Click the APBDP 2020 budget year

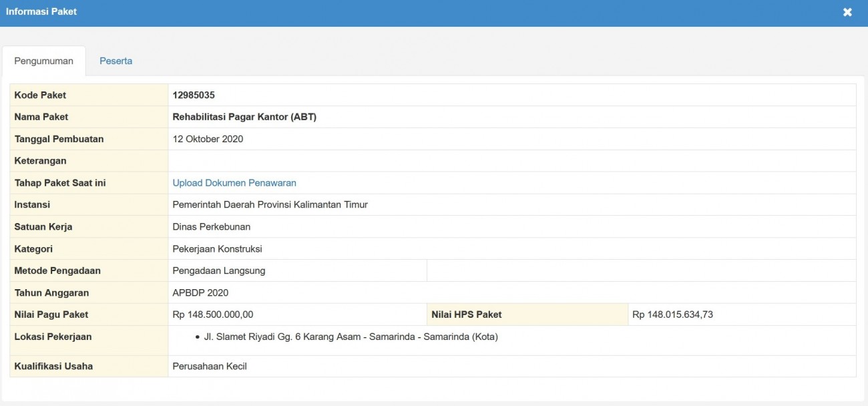(x=200, y=292)
